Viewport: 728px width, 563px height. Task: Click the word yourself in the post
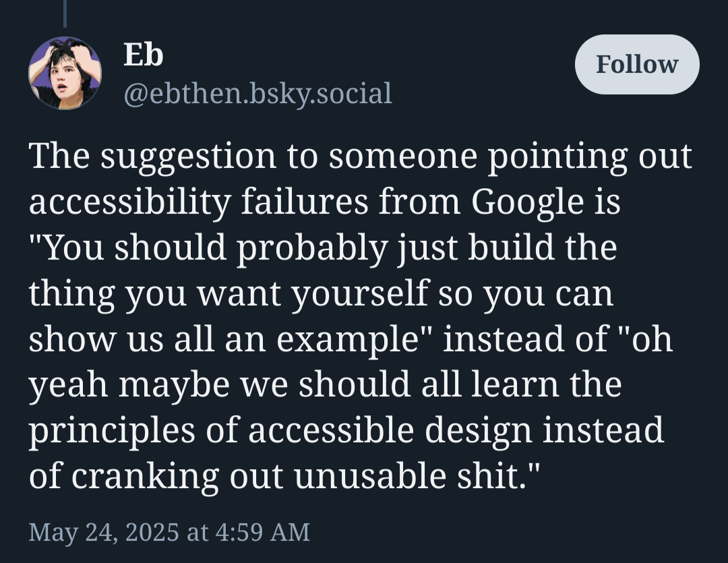click(x=359, y=294)
